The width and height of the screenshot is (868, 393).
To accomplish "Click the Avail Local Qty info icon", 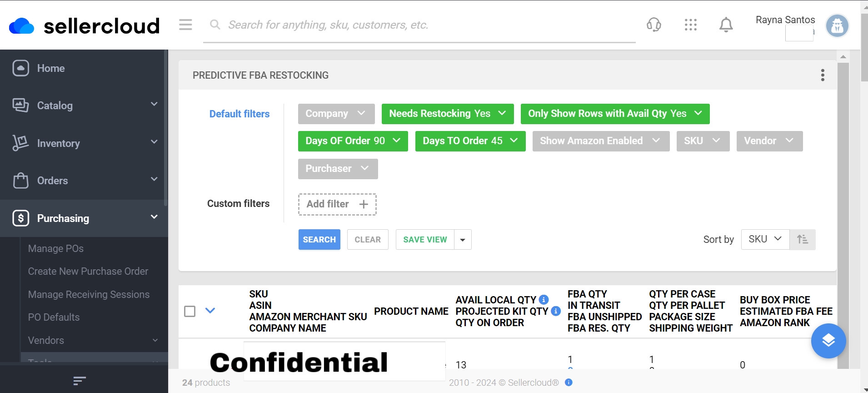I will [x=544, y=300].
